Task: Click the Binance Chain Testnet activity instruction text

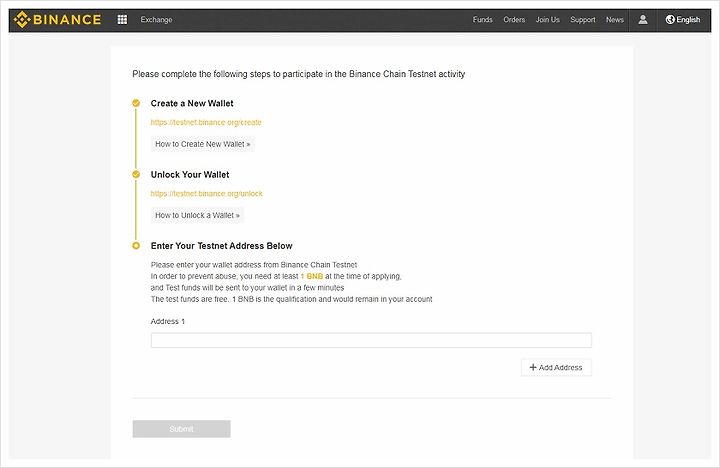Action: point(298,74)
